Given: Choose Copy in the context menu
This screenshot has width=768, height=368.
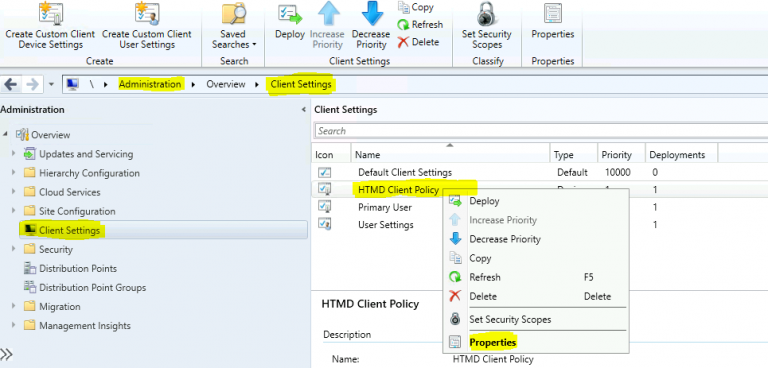Looking at the screenshot, I should (480, 258).
